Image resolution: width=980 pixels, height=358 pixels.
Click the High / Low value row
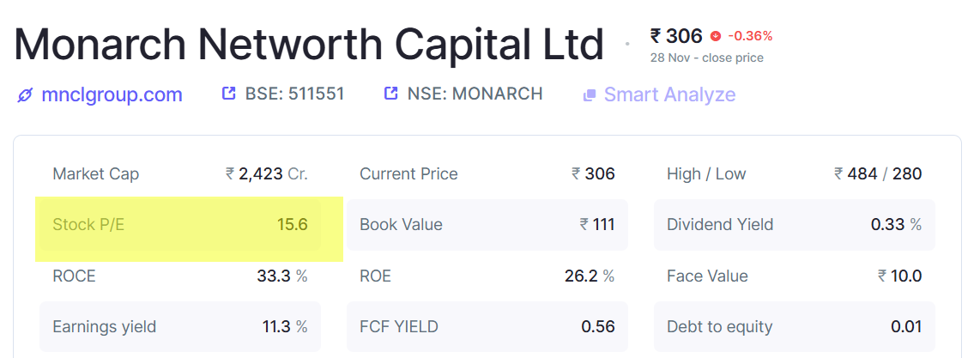[x=794, y=173]
